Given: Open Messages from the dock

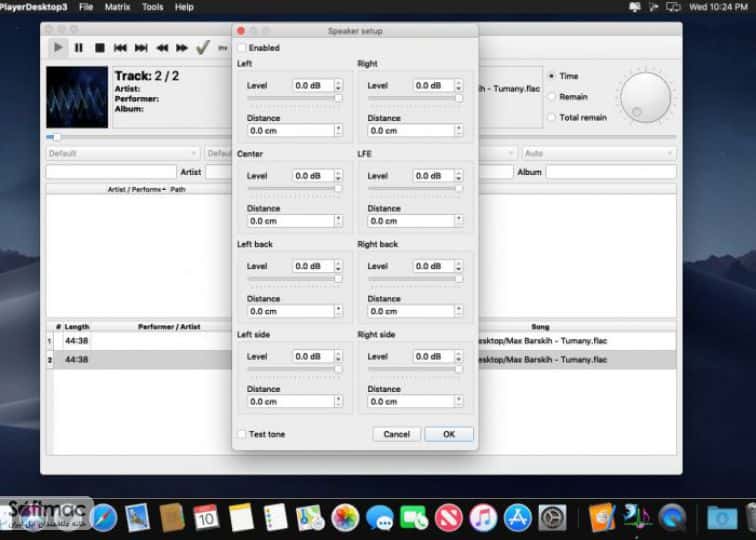Looking at the screenshot, I should click(379, 518).
